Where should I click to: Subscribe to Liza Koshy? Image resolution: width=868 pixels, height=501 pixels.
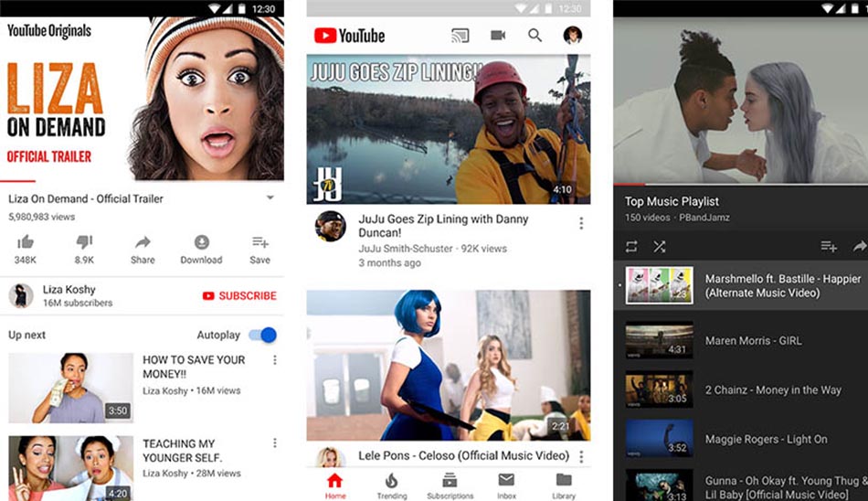tap(239, 296)
